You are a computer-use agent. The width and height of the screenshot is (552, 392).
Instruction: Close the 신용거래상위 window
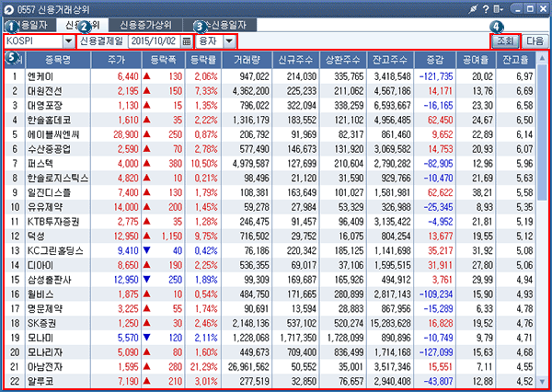tap(543, 9)
